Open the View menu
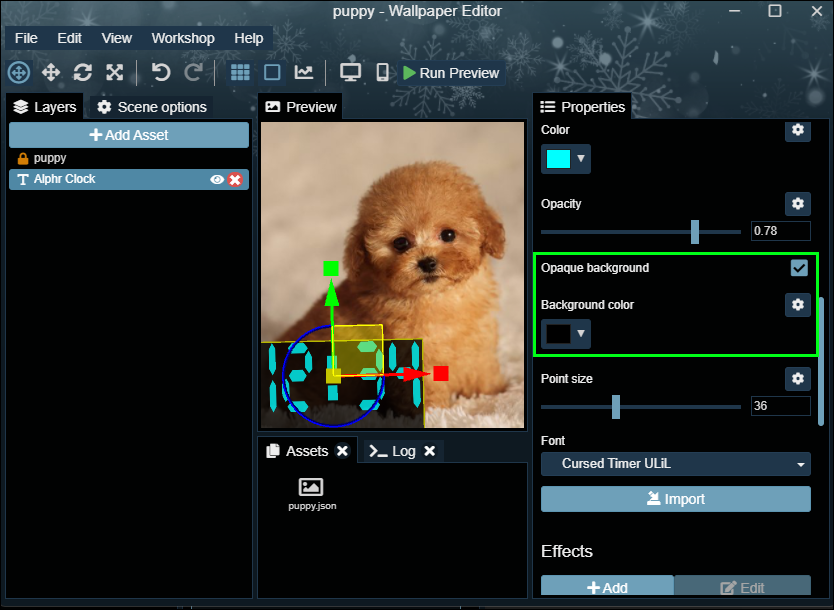Screen dimensions: 834x610 click(x=116, y=38)
